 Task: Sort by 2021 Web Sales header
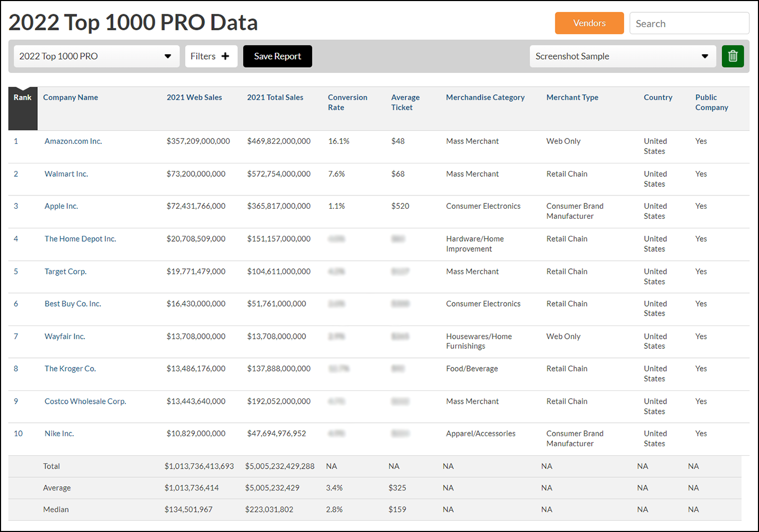coord(195,97)
